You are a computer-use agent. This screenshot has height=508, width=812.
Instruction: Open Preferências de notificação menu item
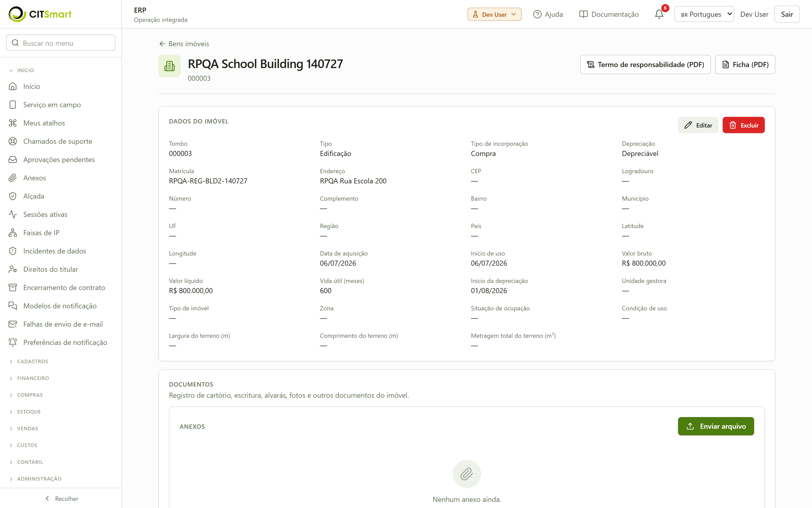(61, 342)
